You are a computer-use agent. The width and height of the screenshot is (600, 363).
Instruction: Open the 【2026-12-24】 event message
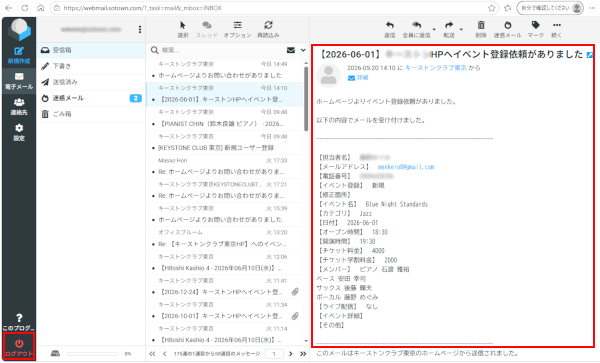(x=225, y=286)
